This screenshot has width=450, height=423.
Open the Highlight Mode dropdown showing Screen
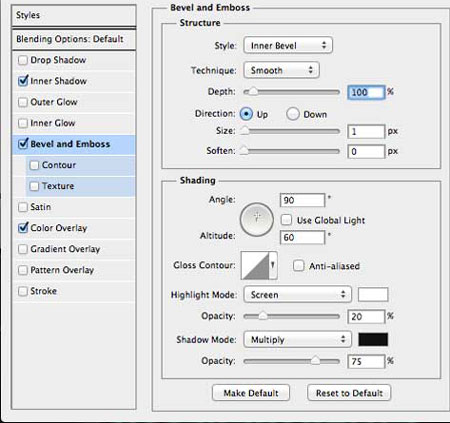point(297,294)
